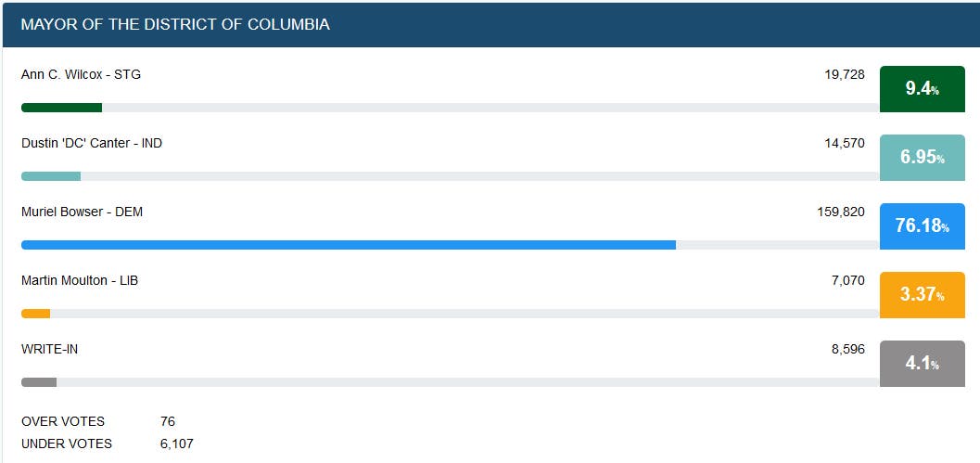The width and height of the screenshot is (980, 463).
Task: Click the orange 3.37% percentage badge
Action: [922, 295]
